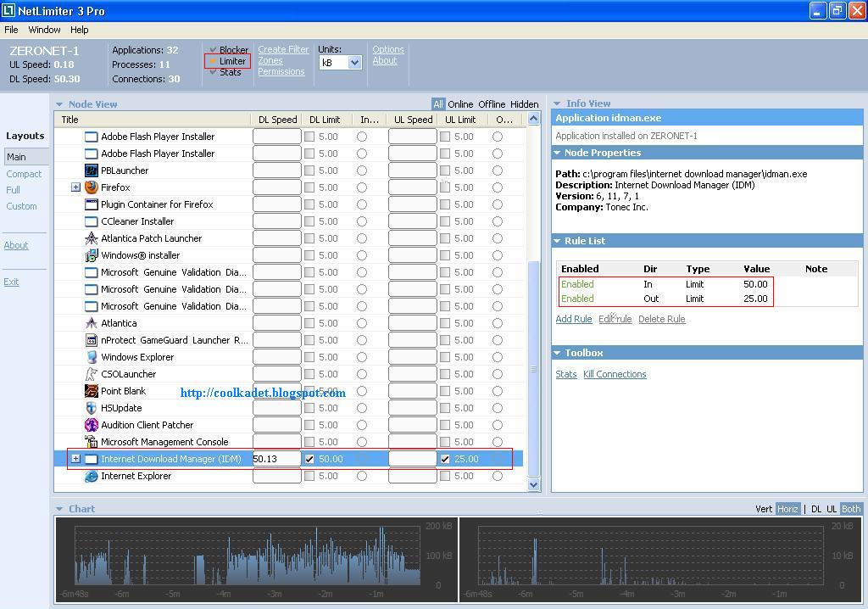This screenshot has height=609, width=868.
Task: Click the Plugin Container for Firefox icon
Action: [92, 204]
